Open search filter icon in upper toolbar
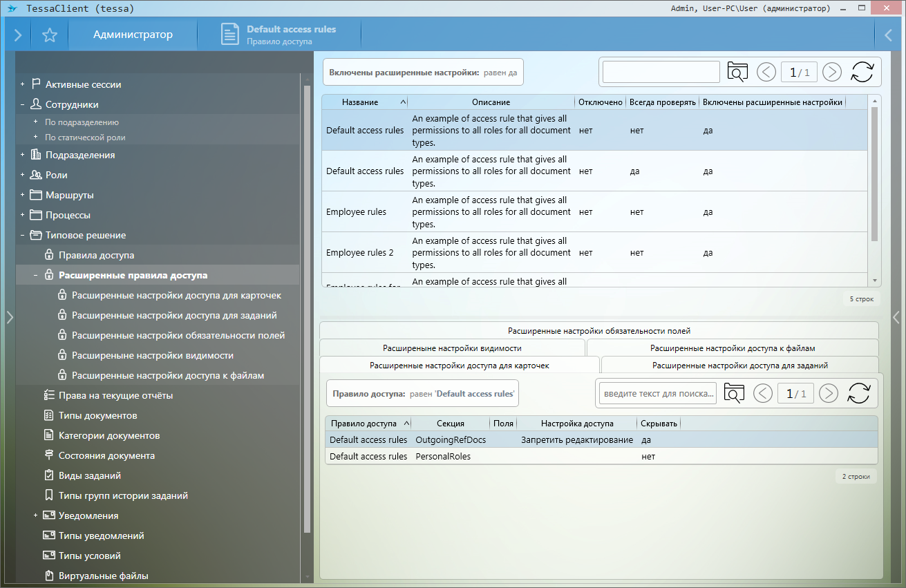 click(737, 72)
